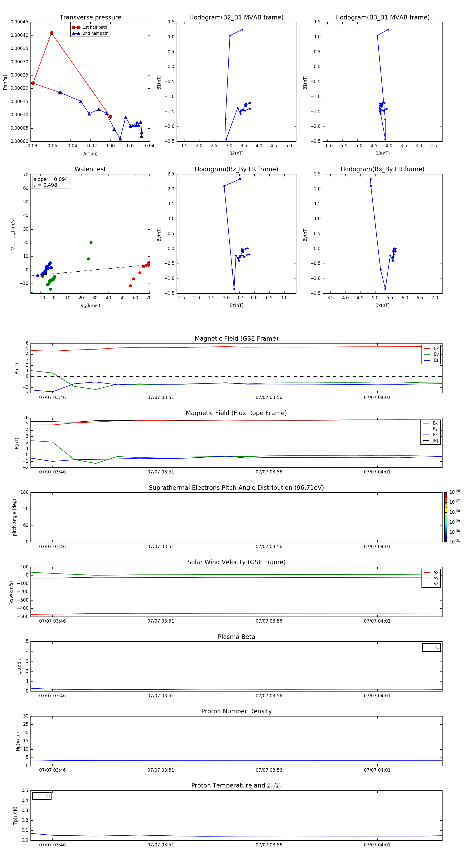Click the Bz legend entry in GSE plot
Viewport: 473px width, 868px height.
tap(431, 360)
